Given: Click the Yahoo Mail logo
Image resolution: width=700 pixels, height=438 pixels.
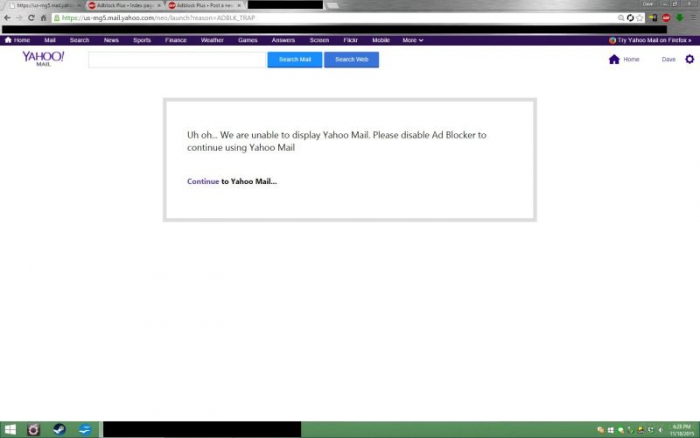Looking at the screenshot, I should [x=43, y=58].
